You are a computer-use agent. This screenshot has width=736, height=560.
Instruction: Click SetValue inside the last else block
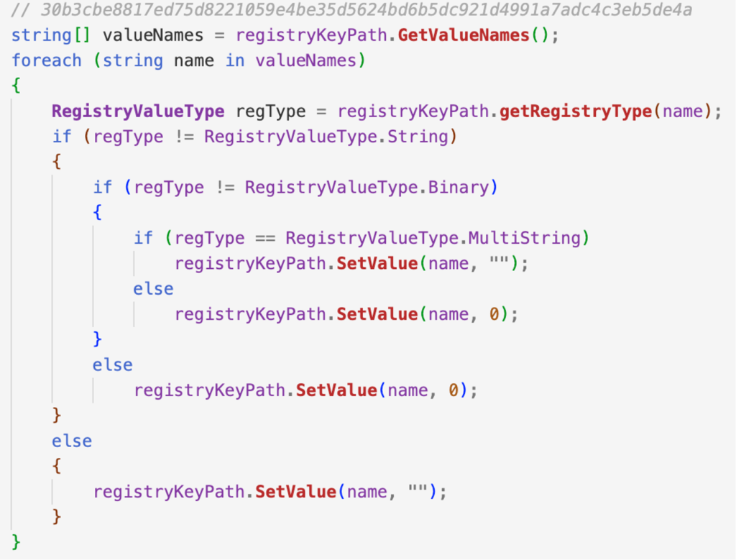pos(296,492)
